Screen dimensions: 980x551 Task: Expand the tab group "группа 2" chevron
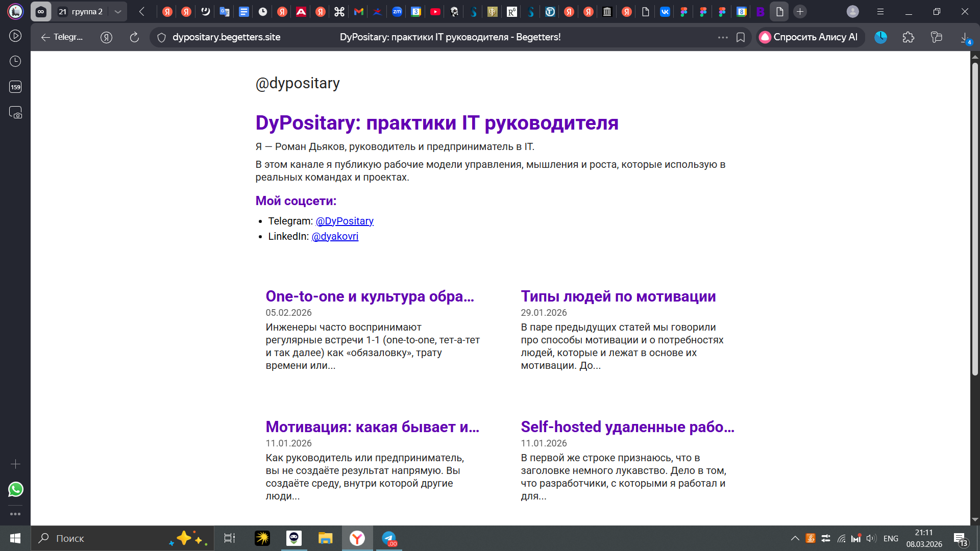118,12
